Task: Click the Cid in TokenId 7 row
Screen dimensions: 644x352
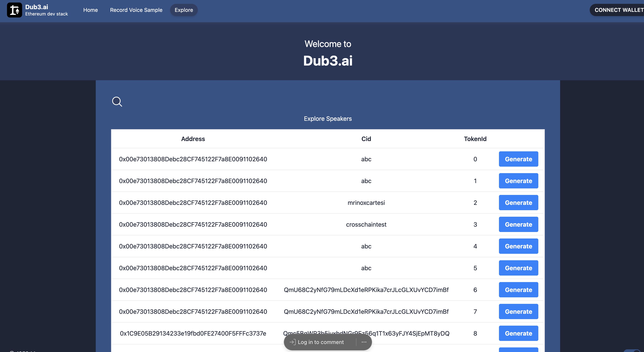Action: point(366,311)
